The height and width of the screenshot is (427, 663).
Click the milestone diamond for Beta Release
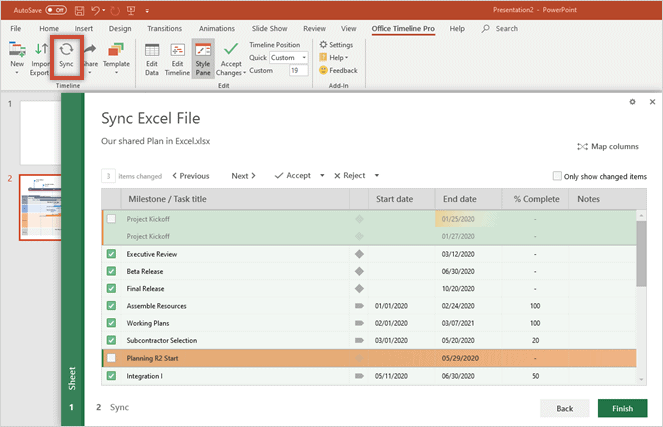[x=359, y=271]
